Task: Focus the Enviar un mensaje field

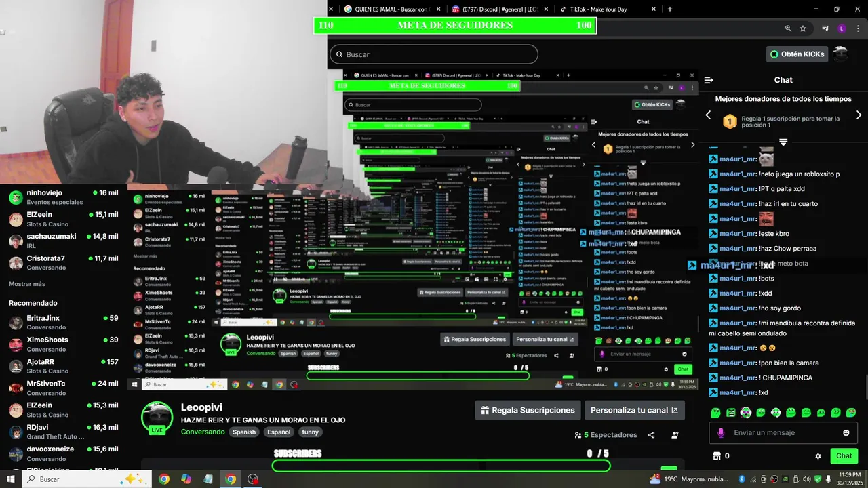Action: click(x=783, y=432)
